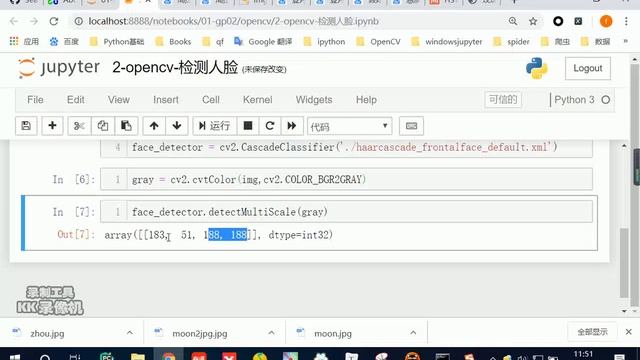Viewport: 640px width, 360px height.
Task: Rename notebook title 2-opencv-检测人脸
Action: (175, 67)
